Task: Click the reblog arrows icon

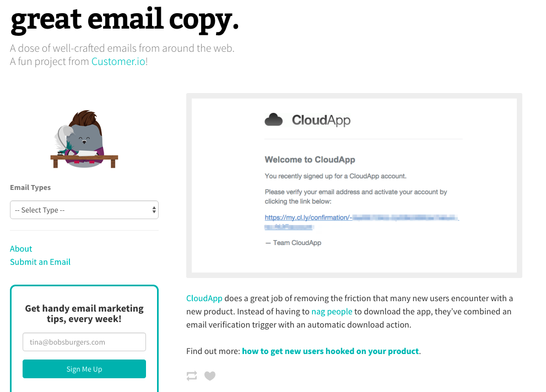Action: coord(192,376)
